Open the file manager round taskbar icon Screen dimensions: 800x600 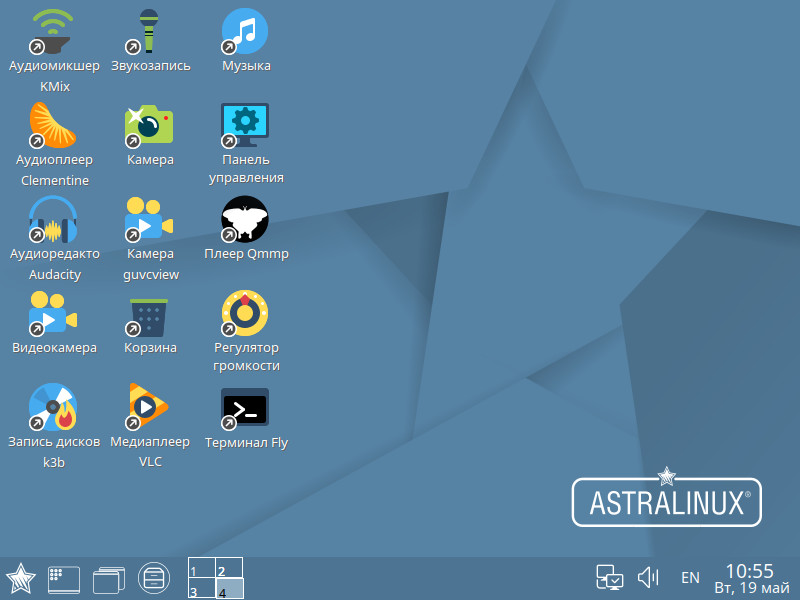(154, 579)
